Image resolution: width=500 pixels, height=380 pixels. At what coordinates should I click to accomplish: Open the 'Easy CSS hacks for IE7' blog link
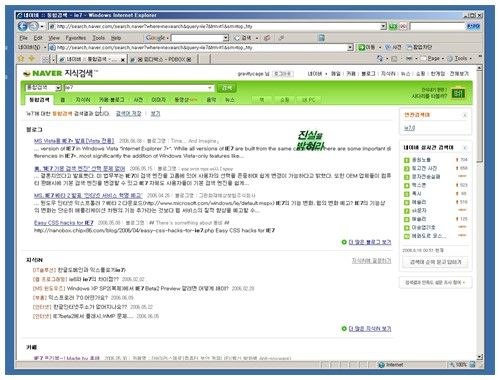point(64,223)
